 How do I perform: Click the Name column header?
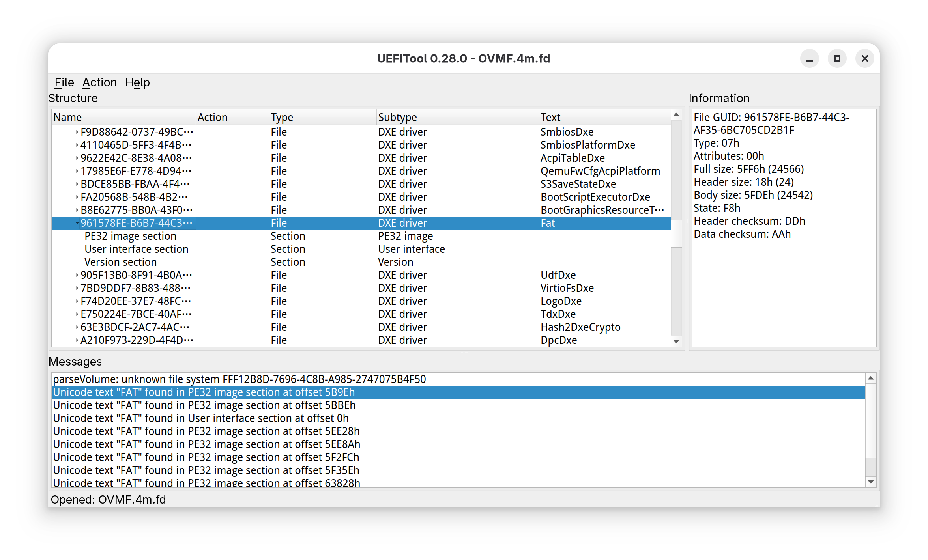(124, 118)
